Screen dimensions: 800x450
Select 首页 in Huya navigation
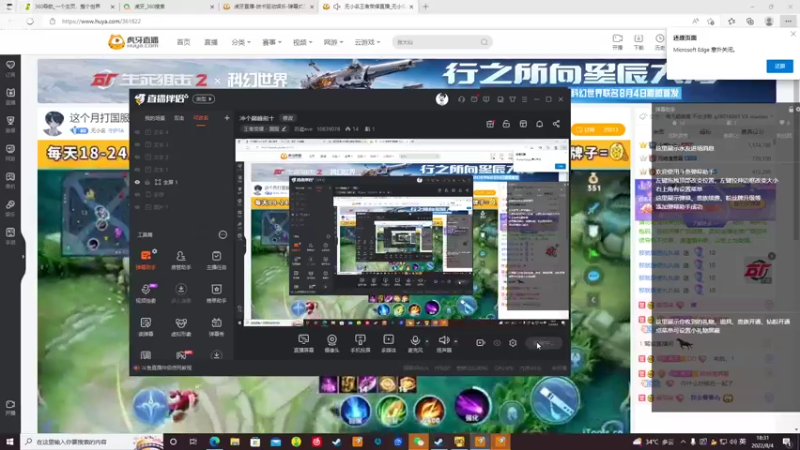183,42
